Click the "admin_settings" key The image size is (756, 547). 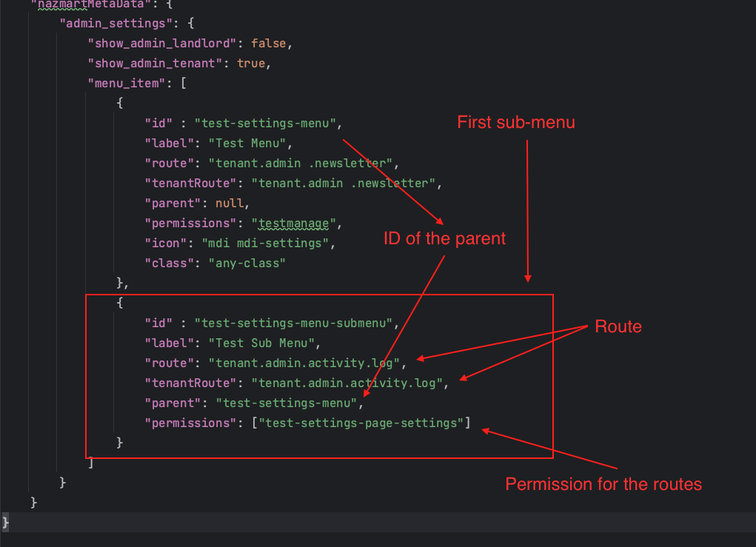click(116, 24)
